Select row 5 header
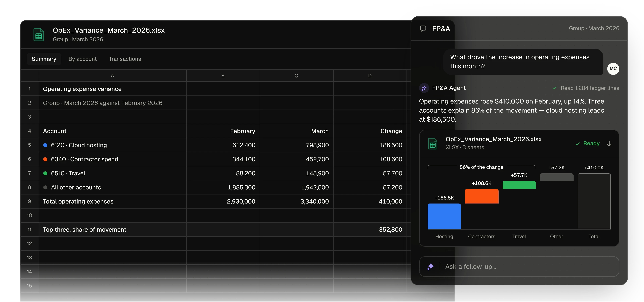The height and width of the screenshot is (302, 644). 30,145
